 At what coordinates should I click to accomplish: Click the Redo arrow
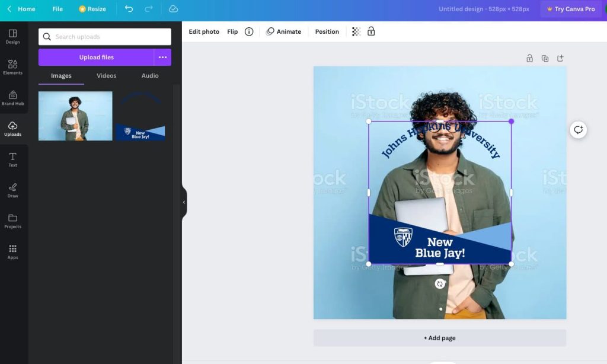(x=149, y=8)
